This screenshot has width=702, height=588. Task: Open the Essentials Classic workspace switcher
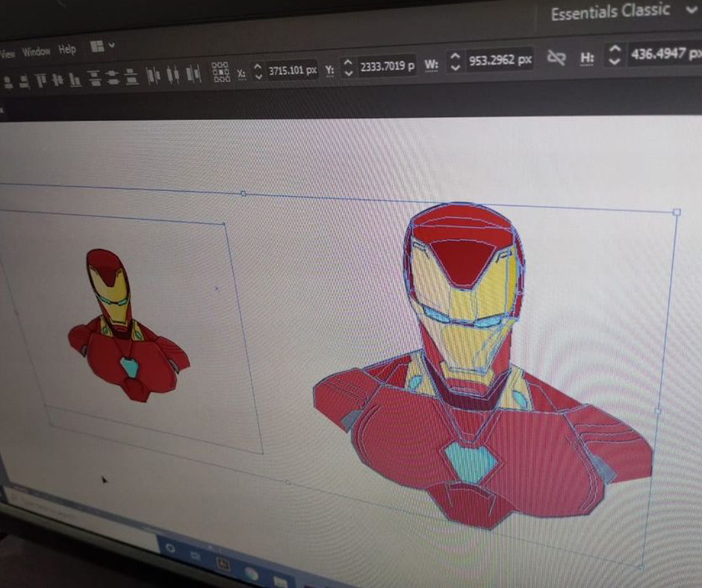610,13
